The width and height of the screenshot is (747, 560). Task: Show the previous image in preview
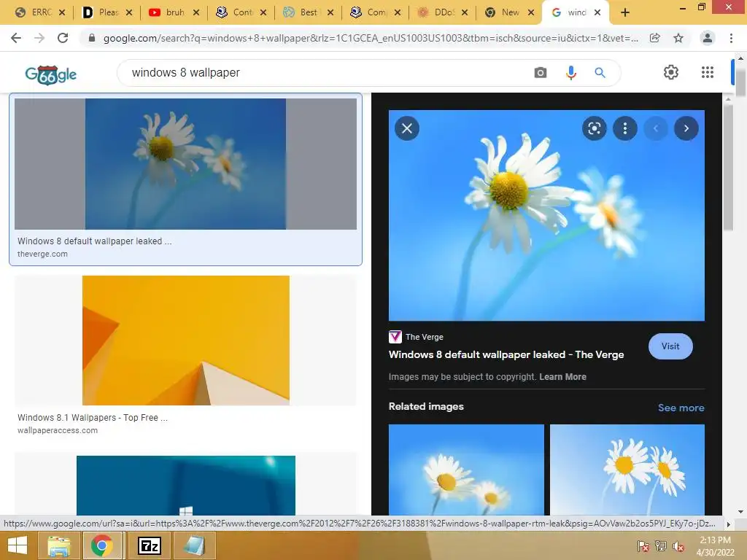(x=656, y=128)
